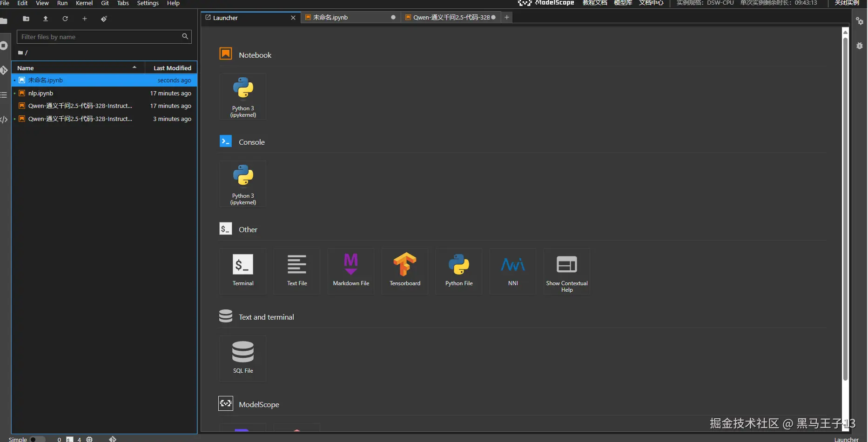Sort files by the Name column
Viewport: 868px width, 442px height.
[x=78, y=68]
